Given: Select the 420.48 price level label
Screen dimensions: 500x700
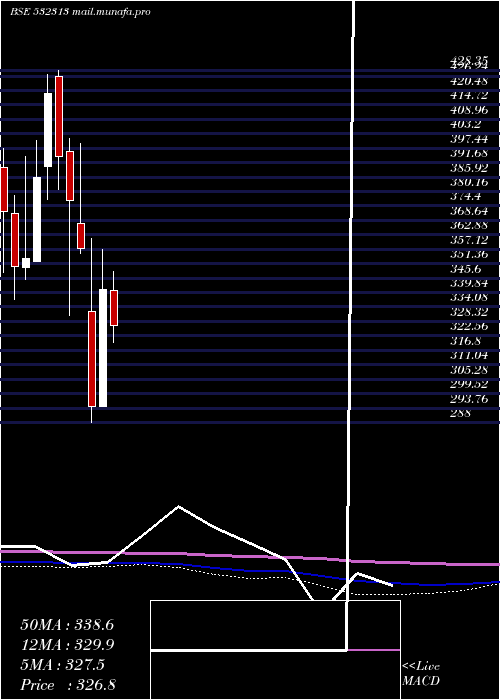Looking at the screenshot, I should pyautogui.click(x=469, y=81).
